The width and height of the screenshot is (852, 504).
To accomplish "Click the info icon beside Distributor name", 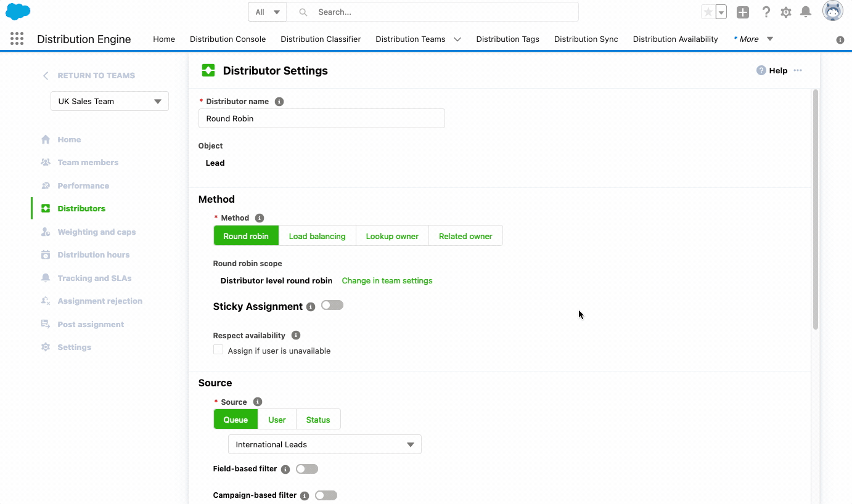I will [x=279, y=102].
